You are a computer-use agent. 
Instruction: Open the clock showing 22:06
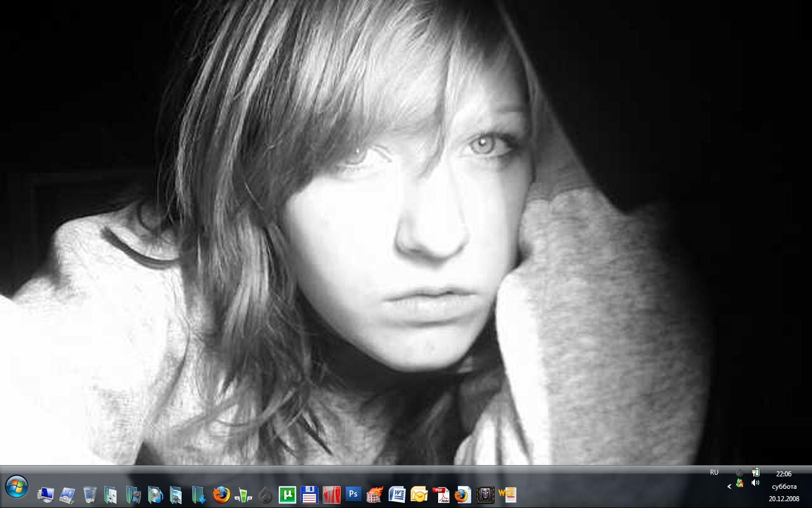click(784, 474)
